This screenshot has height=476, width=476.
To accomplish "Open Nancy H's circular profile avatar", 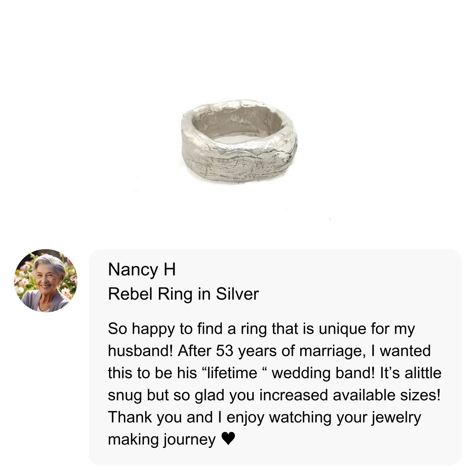I will pos(46,280).
